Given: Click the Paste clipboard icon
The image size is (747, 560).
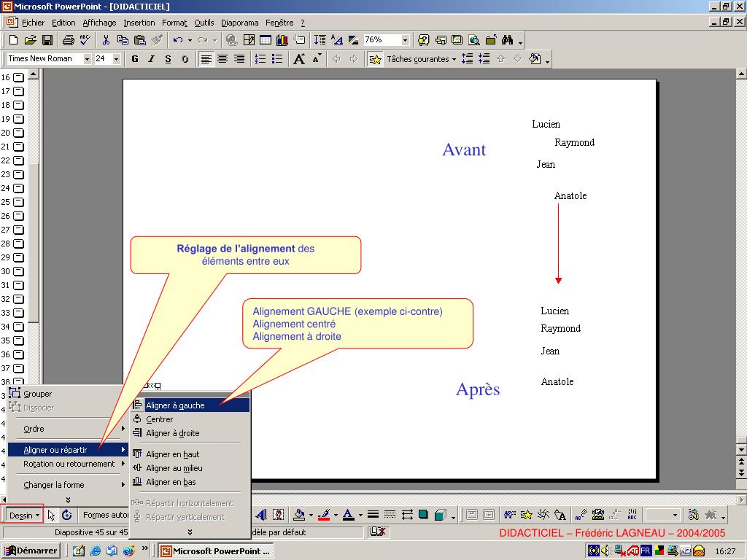Looking at the screenshot, I should point(139,40).
